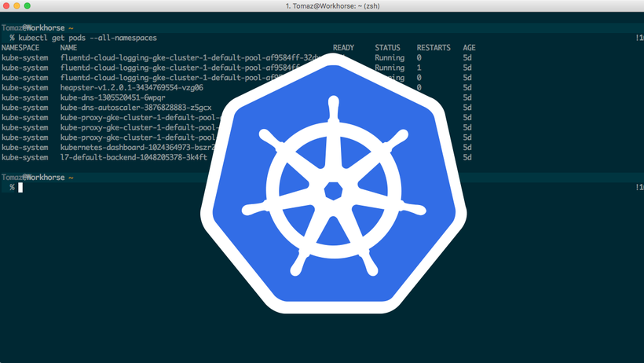The image size is (644, 363).
Task: Click the command 'kubectl get pods --all-namespaces'
Action: click(x=87, y=38)
